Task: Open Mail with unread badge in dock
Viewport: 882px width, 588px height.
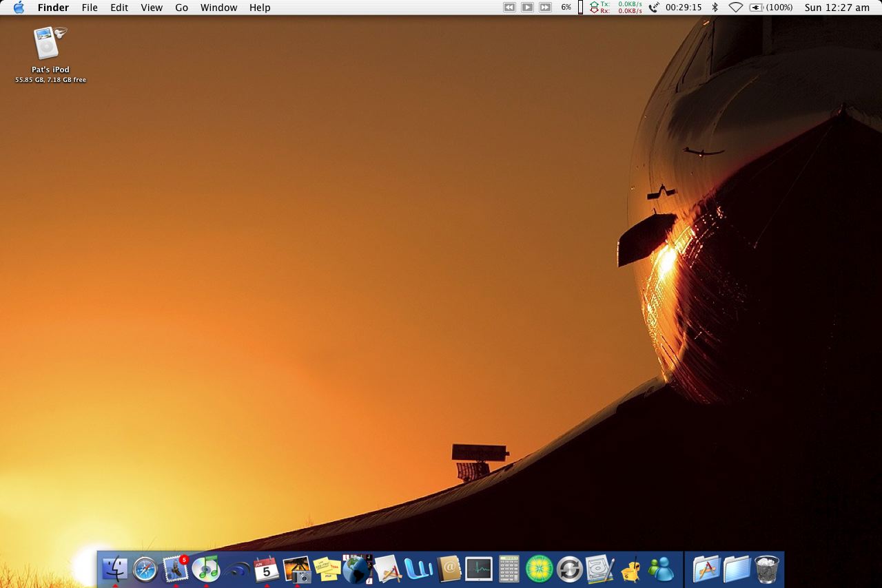Action: point(176,569)
